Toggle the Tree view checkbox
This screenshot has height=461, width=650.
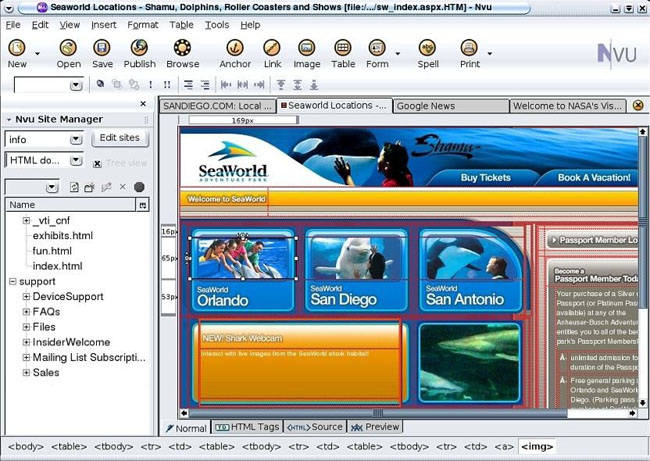pos(98,163)
